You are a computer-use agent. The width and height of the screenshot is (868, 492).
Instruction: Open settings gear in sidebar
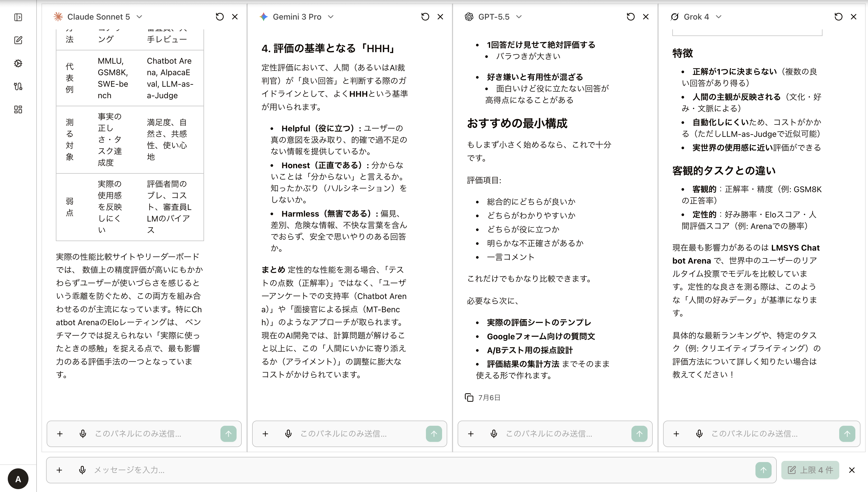[x=18, y=63]
